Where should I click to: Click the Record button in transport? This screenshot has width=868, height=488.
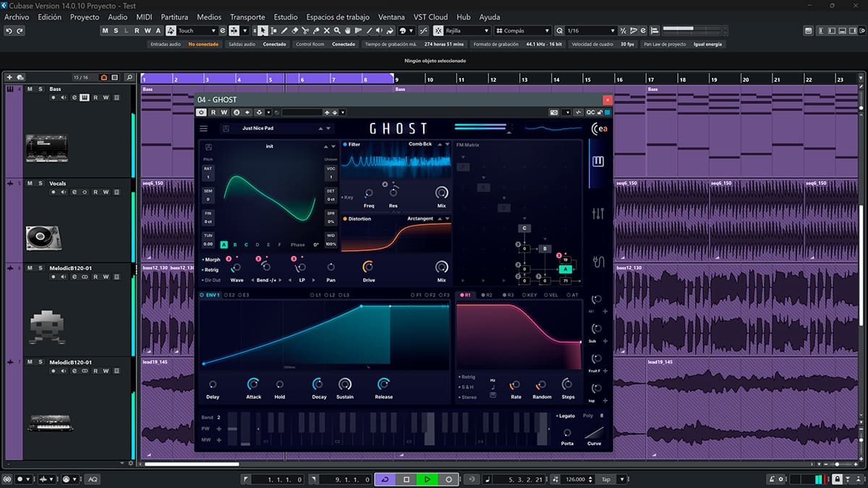[449, 479]
